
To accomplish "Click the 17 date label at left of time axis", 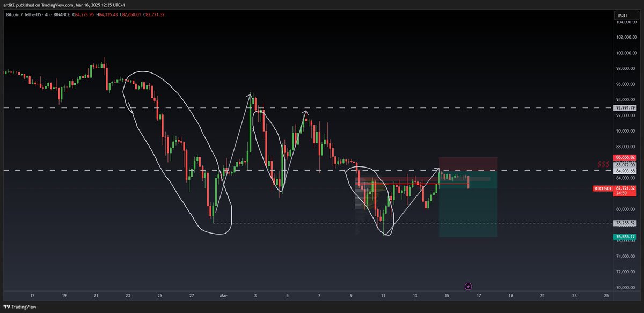I will 32,295.
